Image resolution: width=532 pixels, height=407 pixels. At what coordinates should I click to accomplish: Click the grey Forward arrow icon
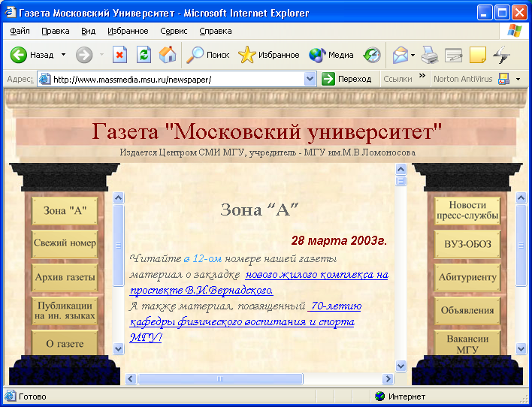click(84, 55)
